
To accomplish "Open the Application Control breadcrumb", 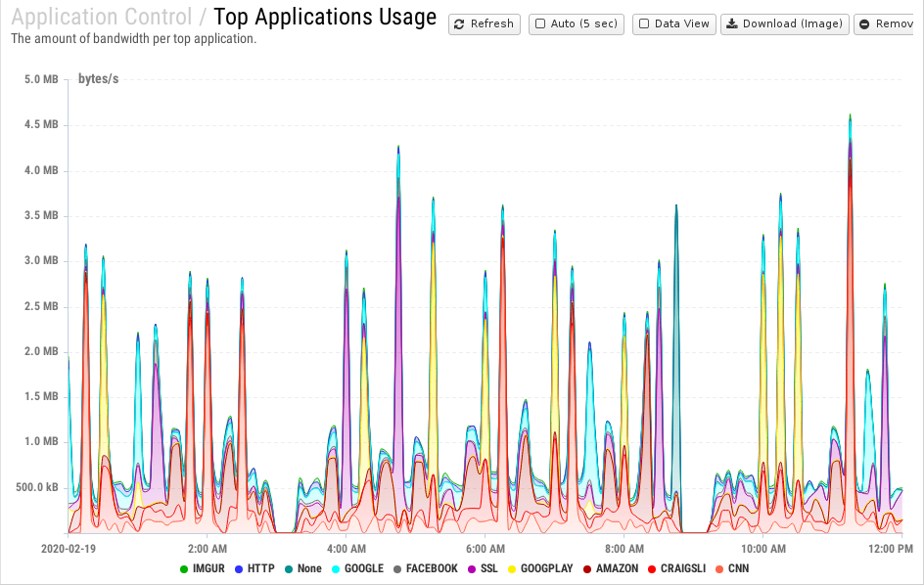I will pyautogui.click(x=102, y=17).
